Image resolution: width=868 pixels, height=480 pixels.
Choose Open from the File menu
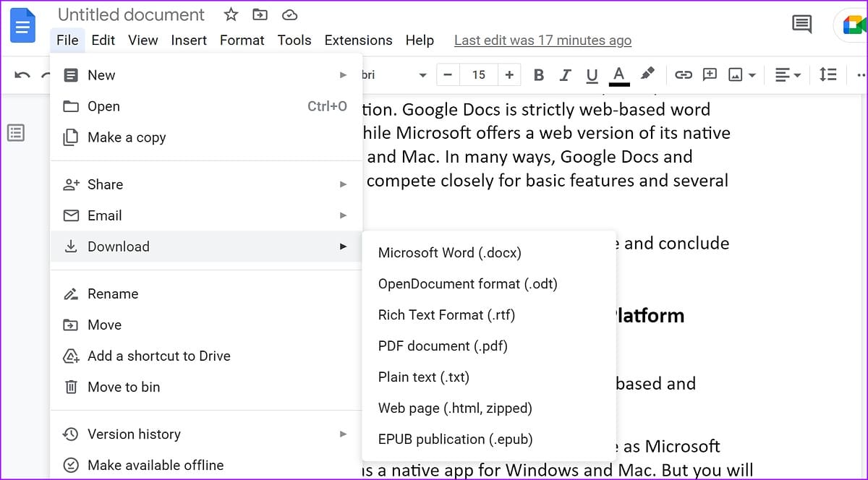[206, 106]
